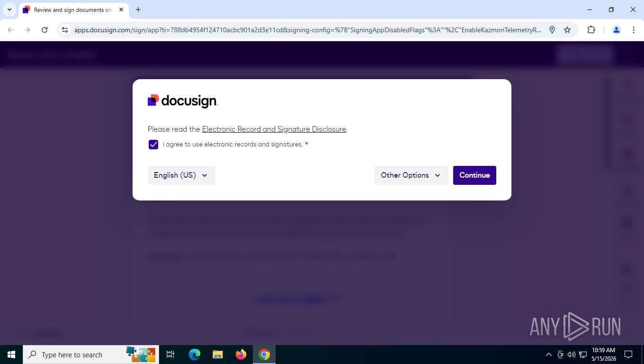Image resolution: width=644 pixels, height=364 pixels.
Task: Click the puzzle widget in the search box
Action: coord(141,355)
